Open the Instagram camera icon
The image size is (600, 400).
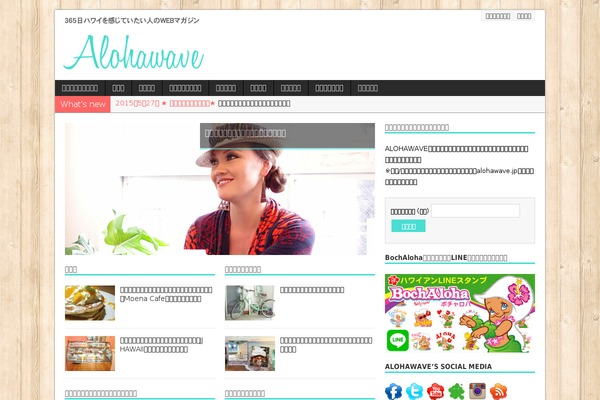(478, 391)
